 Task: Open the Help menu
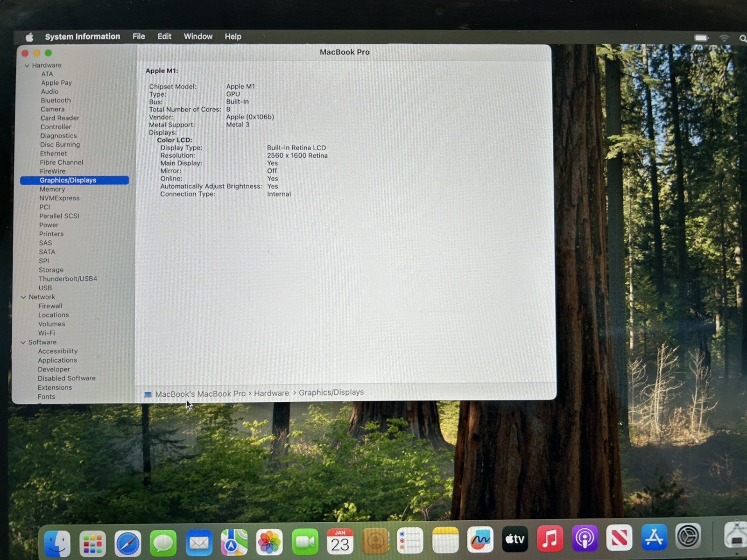coord(233,36)
